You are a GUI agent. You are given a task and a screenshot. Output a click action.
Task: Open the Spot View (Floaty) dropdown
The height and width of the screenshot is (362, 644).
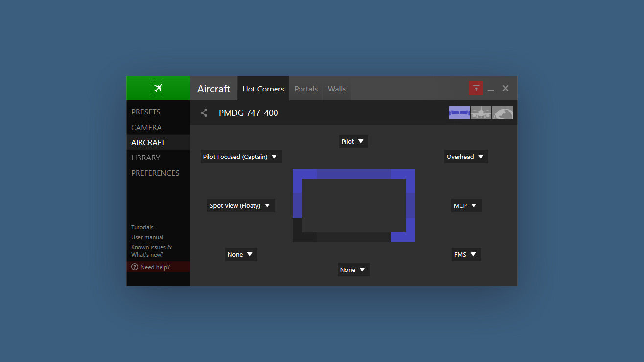click(x=241, y=205)
